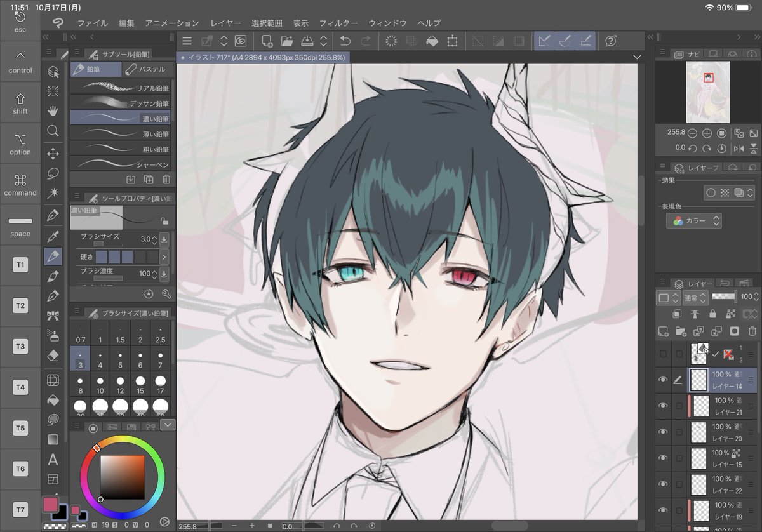
Task: Open the canvas tab list chevron
Action: click(x=638, y=57)
